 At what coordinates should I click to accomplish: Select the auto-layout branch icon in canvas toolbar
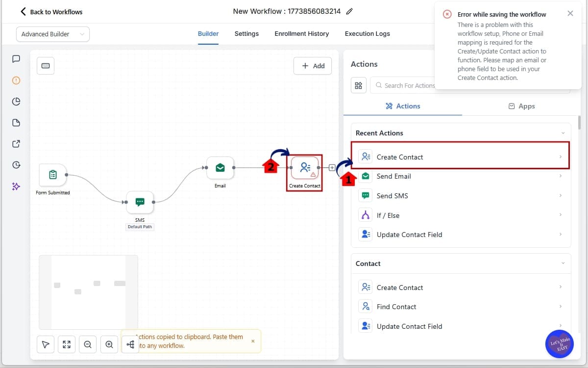pos(130,344)
